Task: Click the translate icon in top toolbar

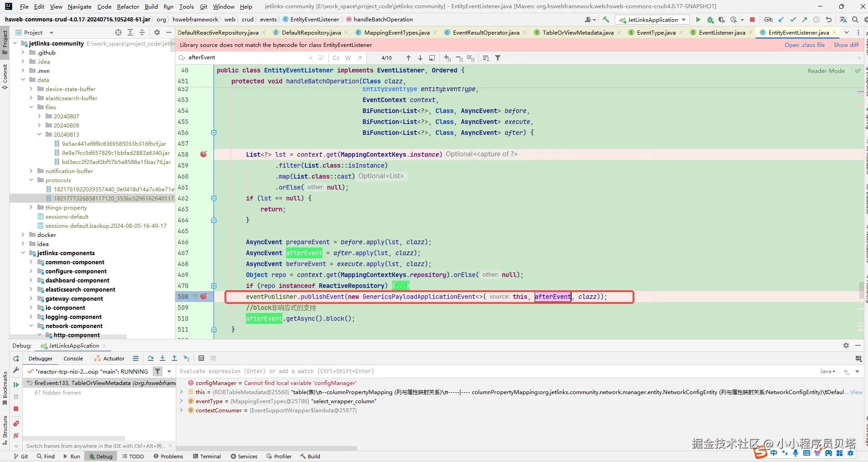Action: [843, 20]
